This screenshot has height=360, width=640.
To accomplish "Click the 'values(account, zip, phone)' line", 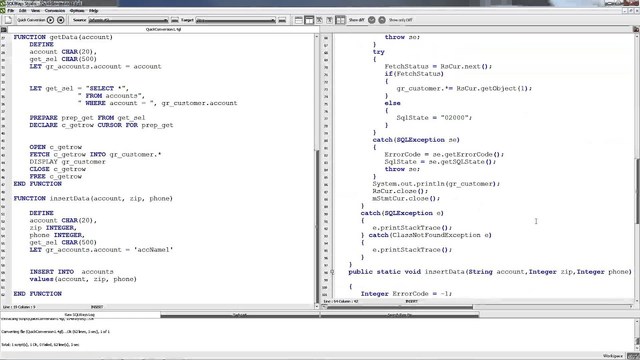I will (83, 279).
